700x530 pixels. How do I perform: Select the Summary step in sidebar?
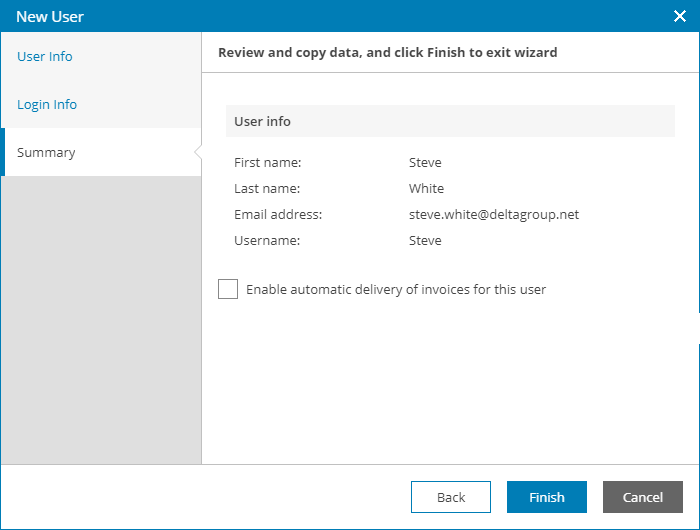(x=46, y=153)
